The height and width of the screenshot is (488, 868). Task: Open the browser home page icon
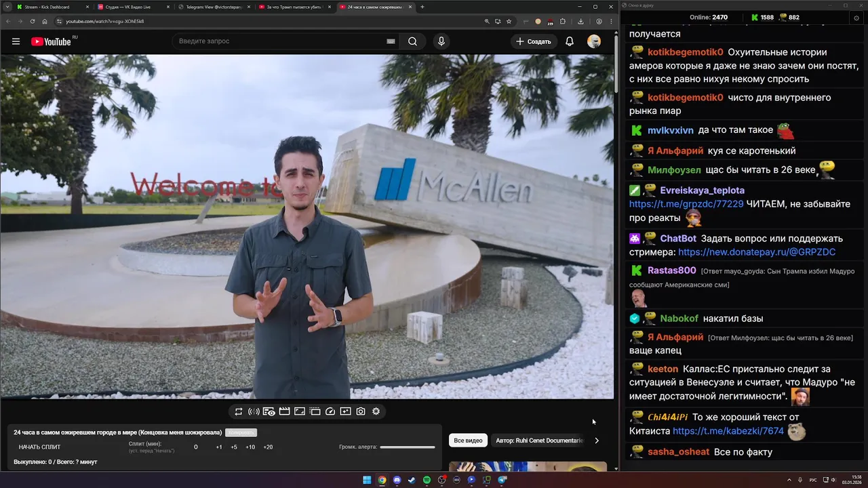(x=45, y=21)
